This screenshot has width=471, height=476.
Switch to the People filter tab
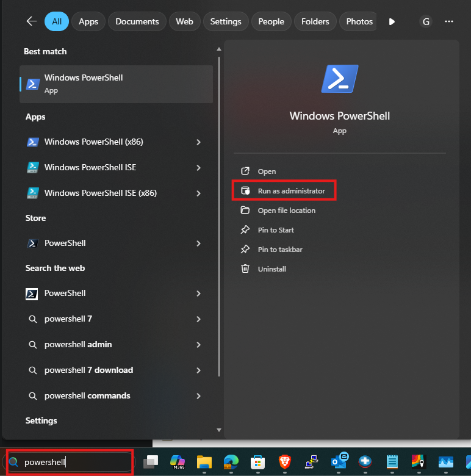pyautogui.click(x=271, y=21)
